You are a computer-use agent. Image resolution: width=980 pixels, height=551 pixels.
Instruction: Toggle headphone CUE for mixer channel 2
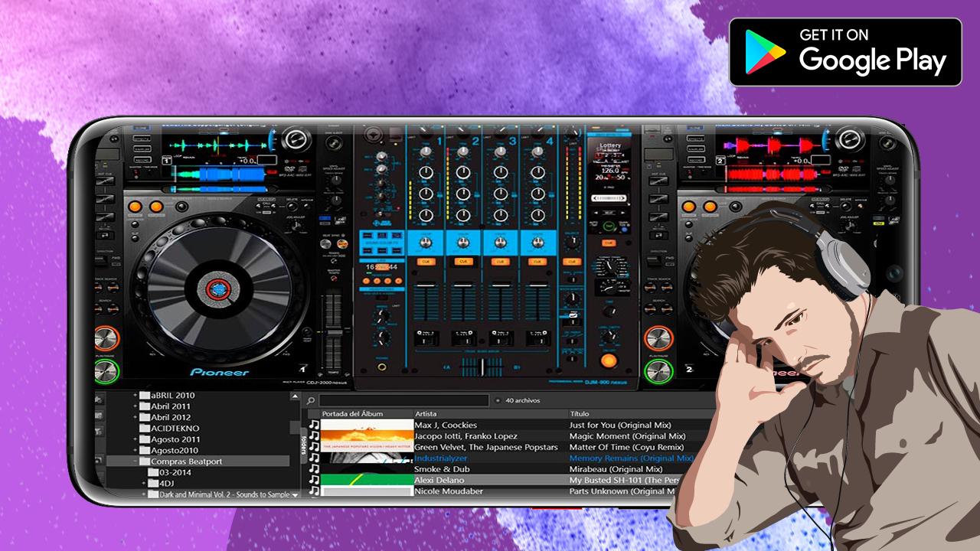pos(462,262)
